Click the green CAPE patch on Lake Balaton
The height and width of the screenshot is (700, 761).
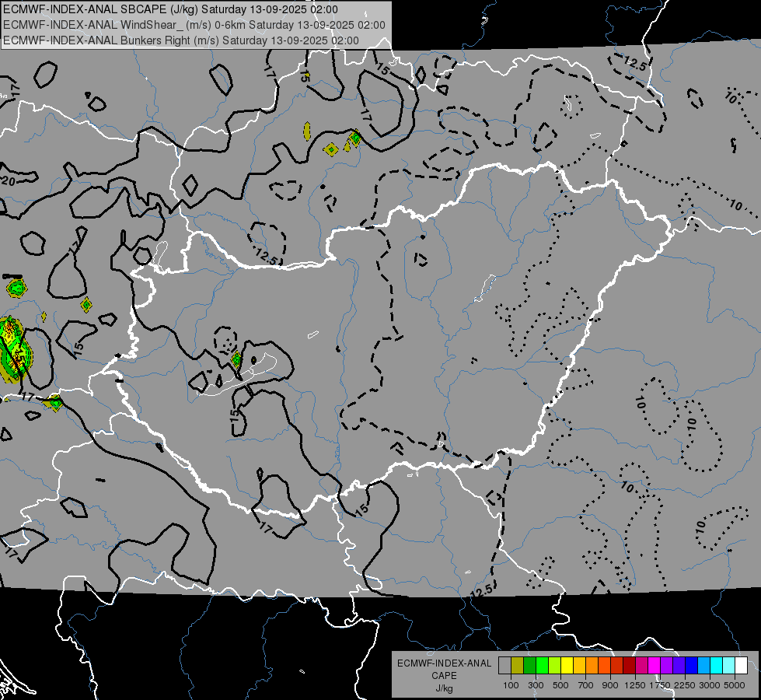pyautogui.click(x=236, y=359)
